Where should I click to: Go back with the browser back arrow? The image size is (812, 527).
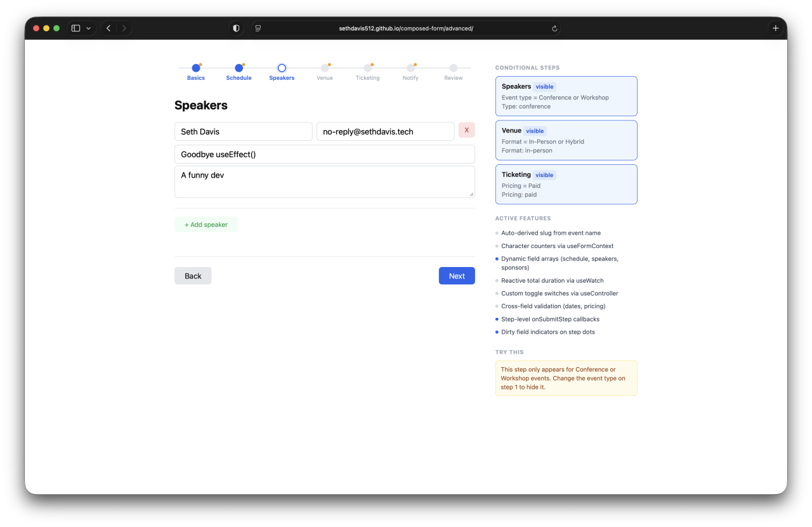[x=108, y=28]
